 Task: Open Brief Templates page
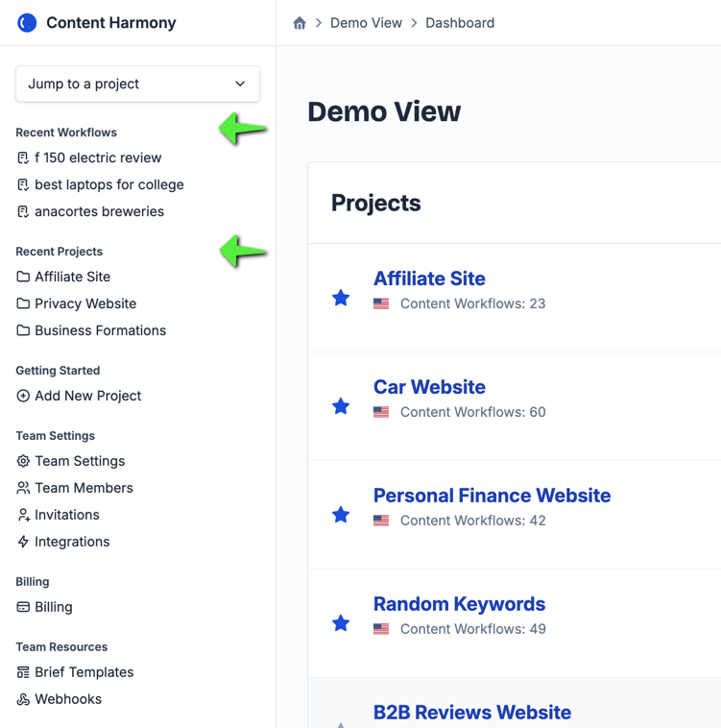pos(84,672)
